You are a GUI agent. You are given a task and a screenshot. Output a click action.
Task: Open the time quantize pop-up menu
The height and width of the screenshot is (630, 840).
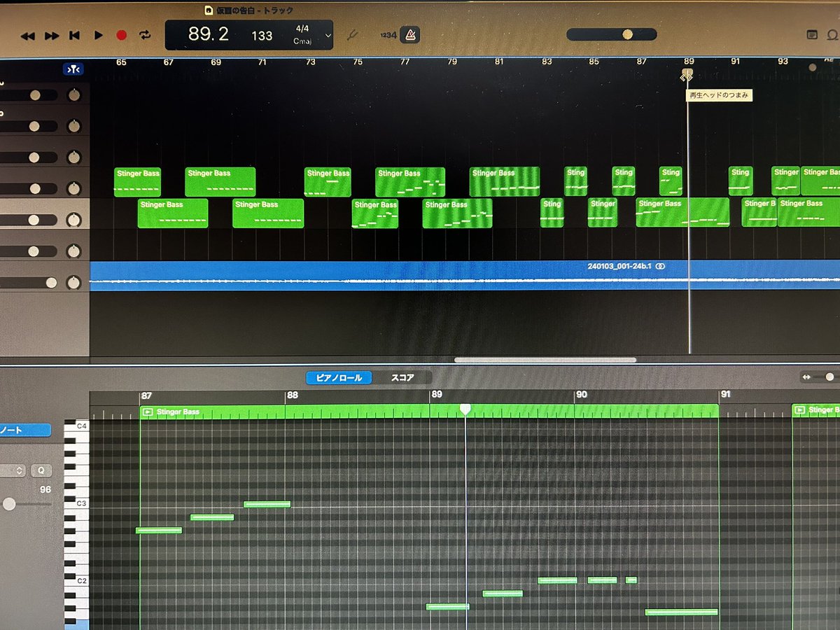point(13,470)
